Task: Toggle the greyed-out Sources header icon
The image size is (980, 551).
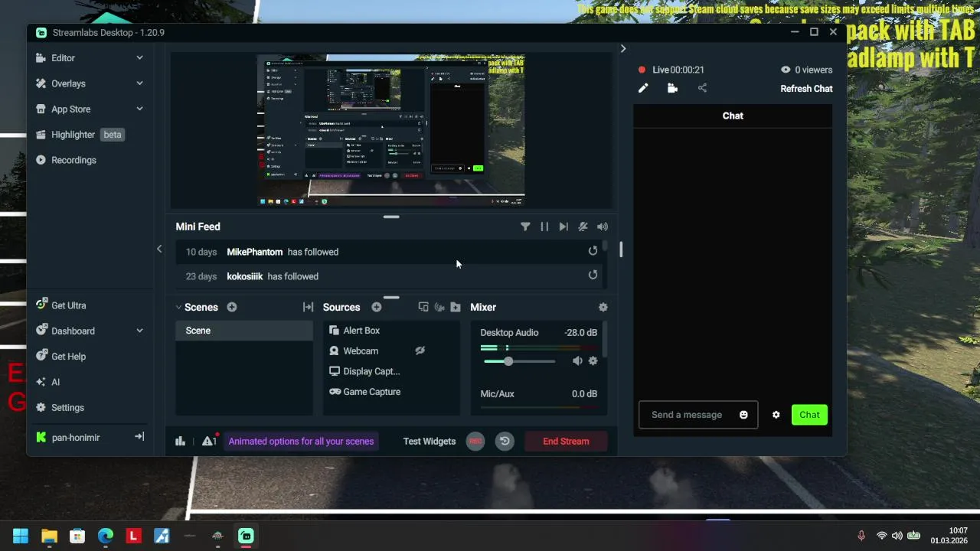Action: [x=439, y=307]
